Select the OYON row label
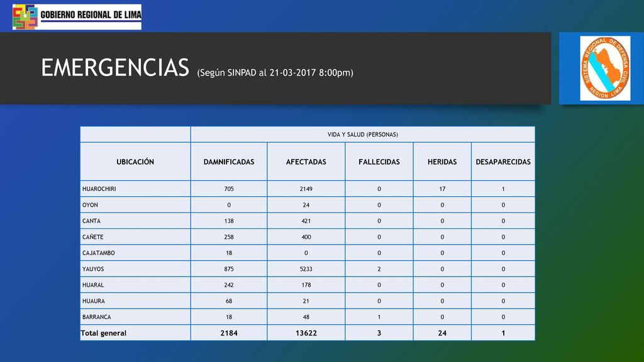The height and width of the screenshot is (362, 644). click(x=90, y=205)
